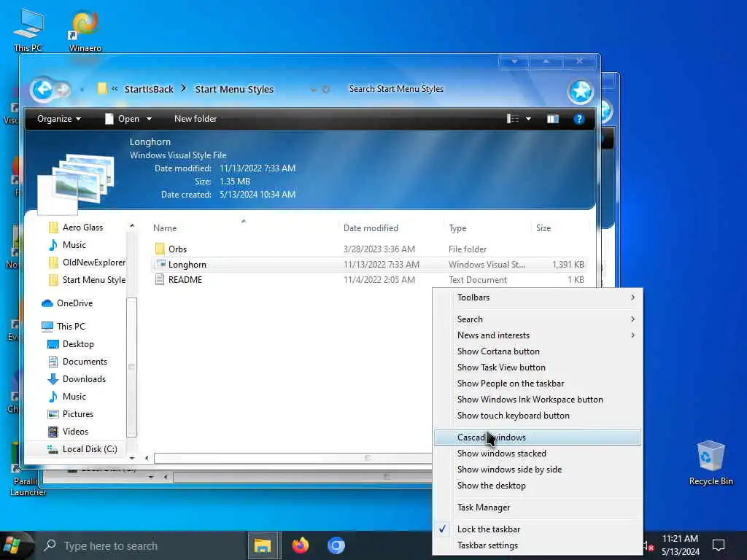Click the New folder button
This screenshot has height=560, width=747.
point(196,119)
